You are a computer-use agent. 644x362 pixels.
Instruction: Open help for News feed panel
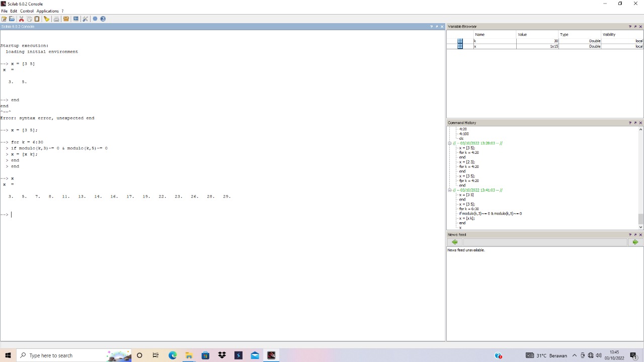click(630, 234)
